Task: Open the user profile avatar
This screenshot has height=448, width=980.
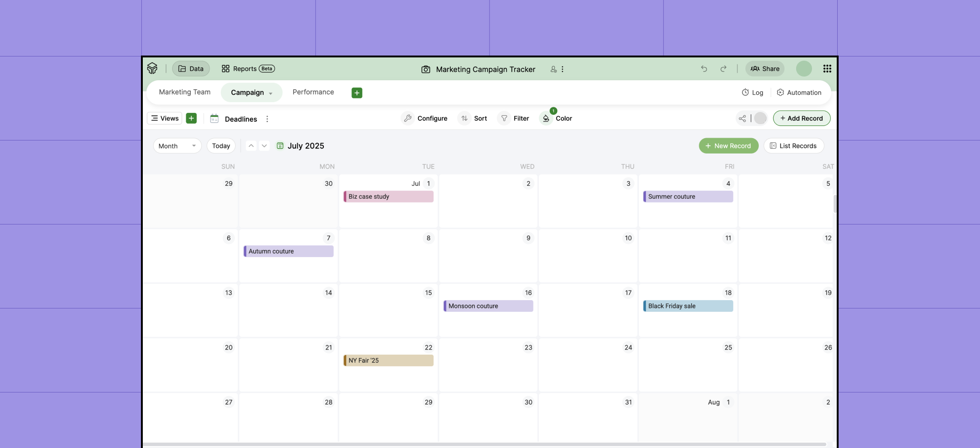Action: [804, 69]
